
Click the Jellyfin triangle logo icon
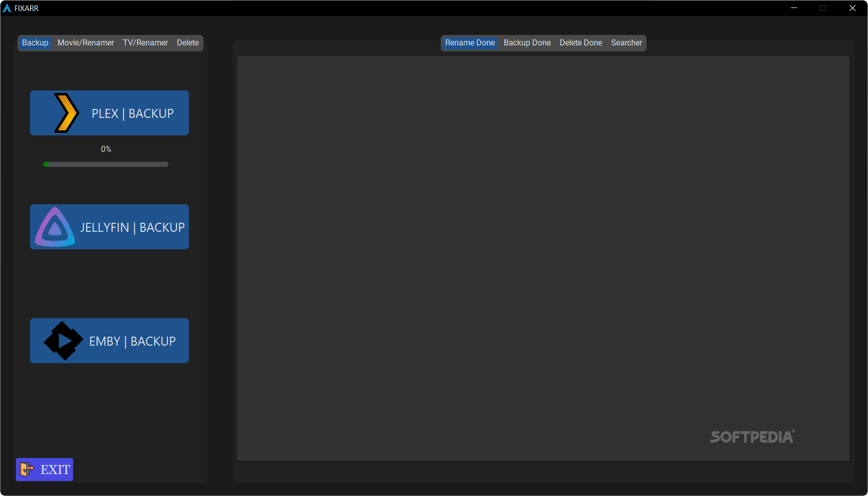pyautogui.click(x=55, y=227)
